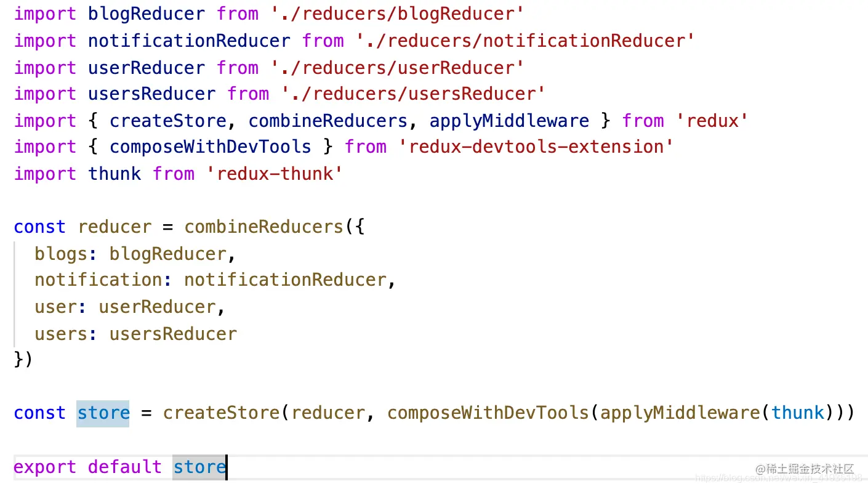Viewport: 868px width, 489px height.
Task: Click the 'blogReducer' value after blogs:
Action: [168, 254]
